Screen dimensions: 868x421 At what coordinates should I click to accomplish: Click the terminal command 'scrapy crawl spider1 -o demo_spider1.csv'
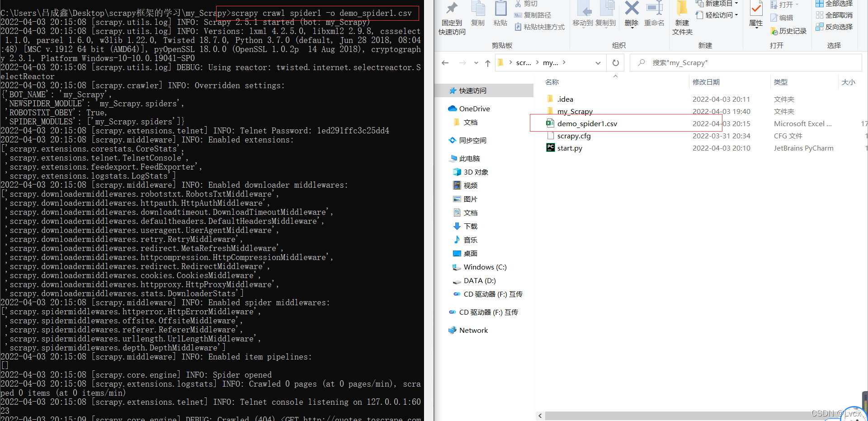coord(321,13)
